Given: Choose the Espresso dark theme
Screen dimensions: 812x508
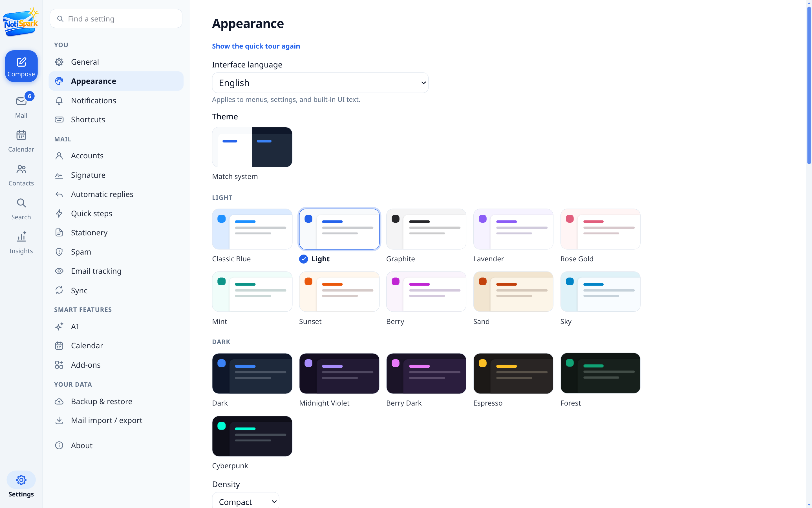Looking at the screenshot, I should (x=513, y=373).
